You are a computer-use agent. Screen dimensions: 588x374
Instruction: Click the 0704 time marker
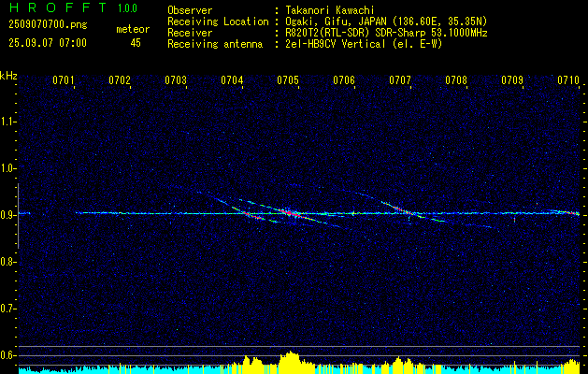point(232,80)
